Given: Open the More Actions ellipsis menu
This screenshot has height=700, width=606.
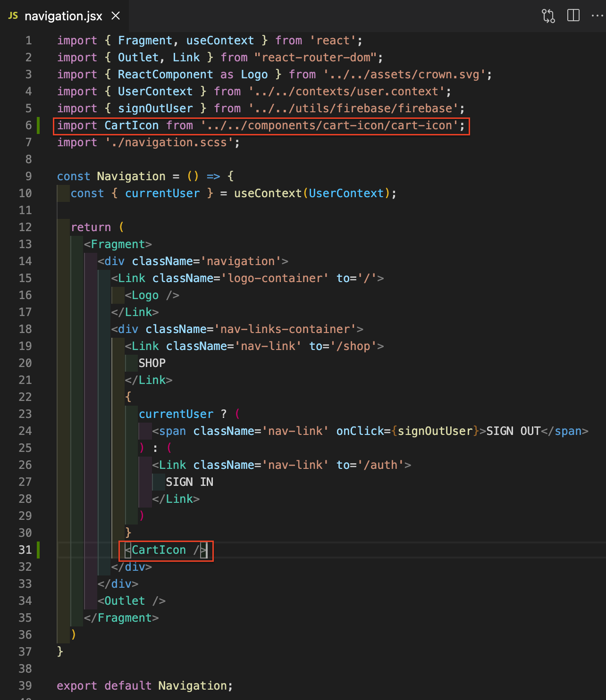Looking at the screenshot, I should [x=598, y=16].
